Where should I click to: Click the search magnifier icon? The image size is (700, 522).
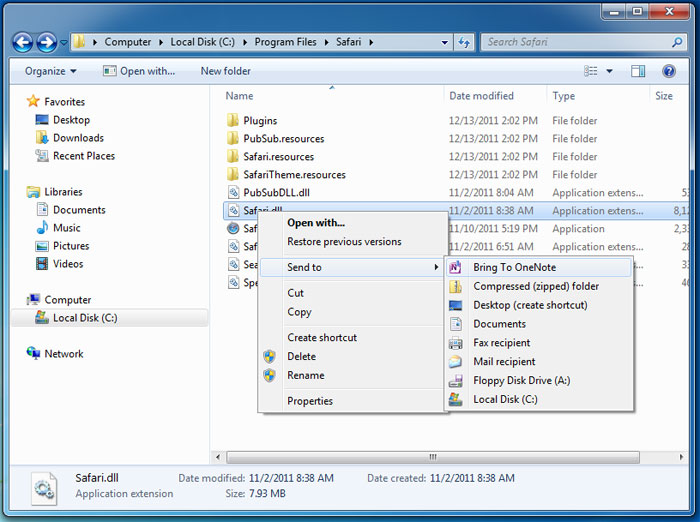(x=677, y=42)
